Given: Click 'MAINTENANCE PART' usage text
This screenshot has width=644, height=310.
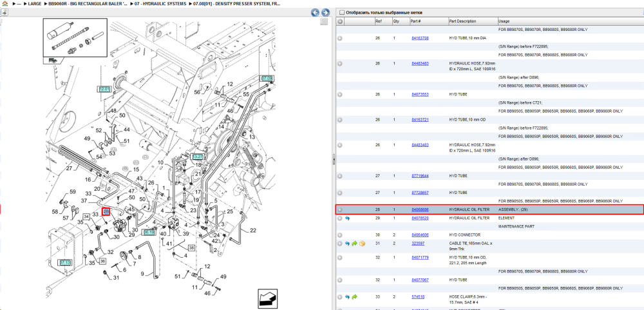Looking at the screenshot, I should coord(516,227).
